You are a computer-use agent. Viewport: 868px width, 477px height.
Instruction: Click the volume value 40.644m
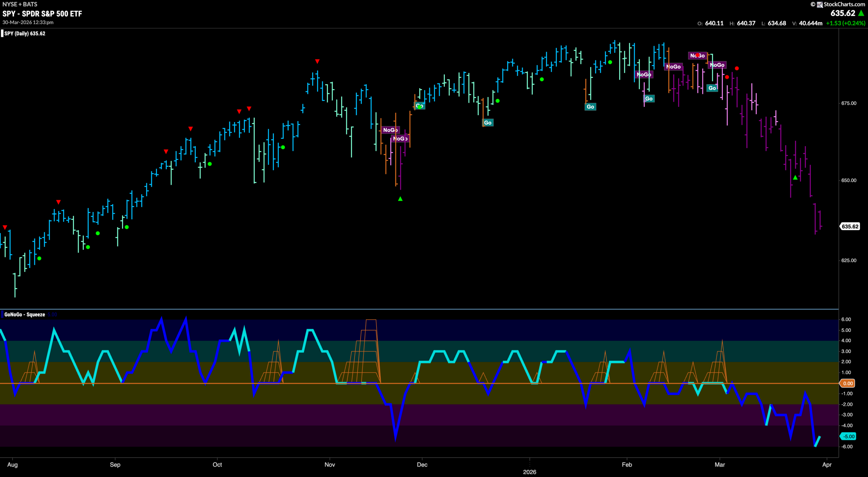(811, 23)
